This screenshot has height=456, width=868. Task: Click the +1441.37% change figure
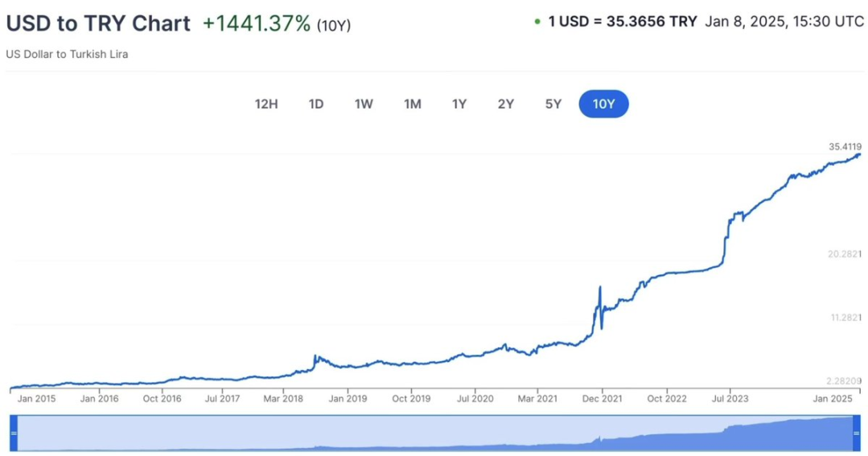[x=256, y=23]
